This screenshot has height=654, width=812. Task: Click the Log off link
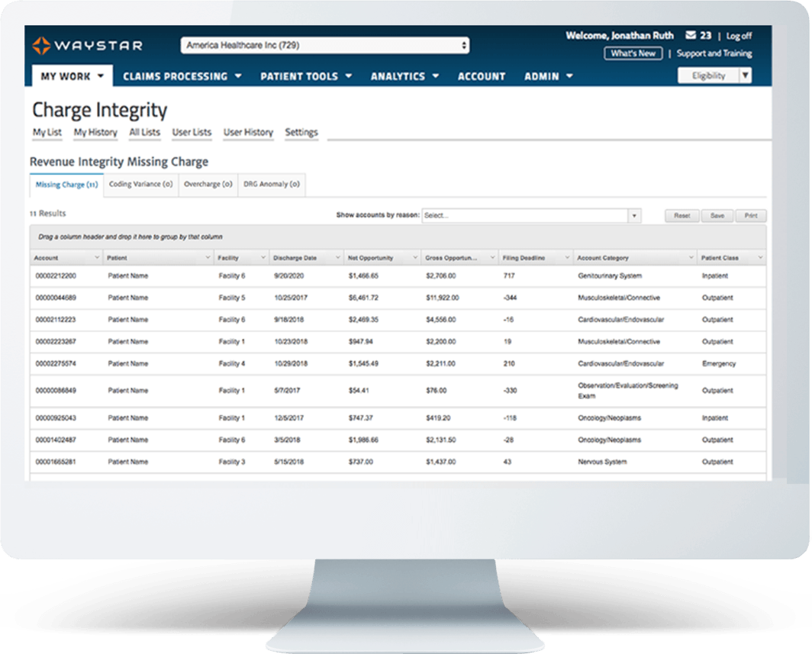(738, 35)
